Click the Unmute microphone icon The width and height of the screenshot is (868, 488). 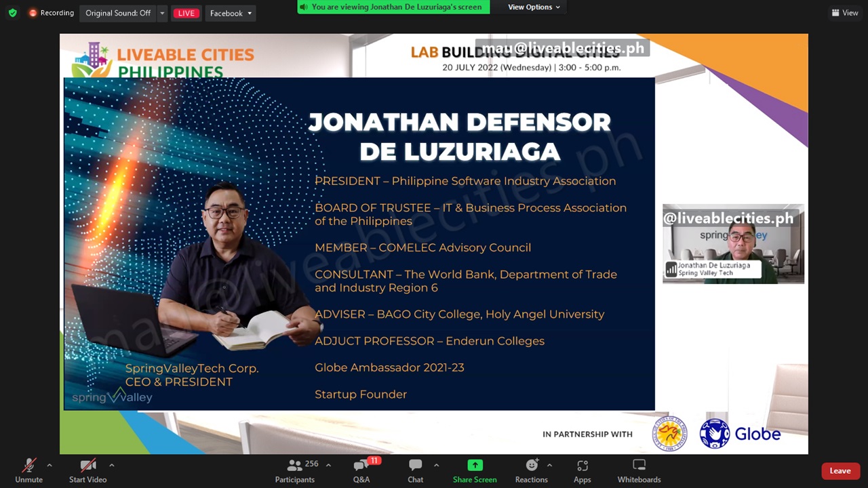coord(28,466)
